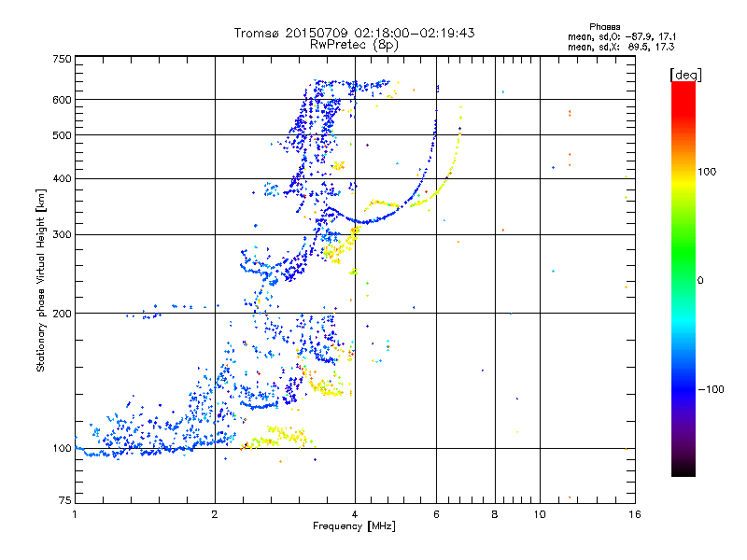Click the y-axis '600' tick label
The height and width of the screenshot is (560, 747).
tap(63, 100)
